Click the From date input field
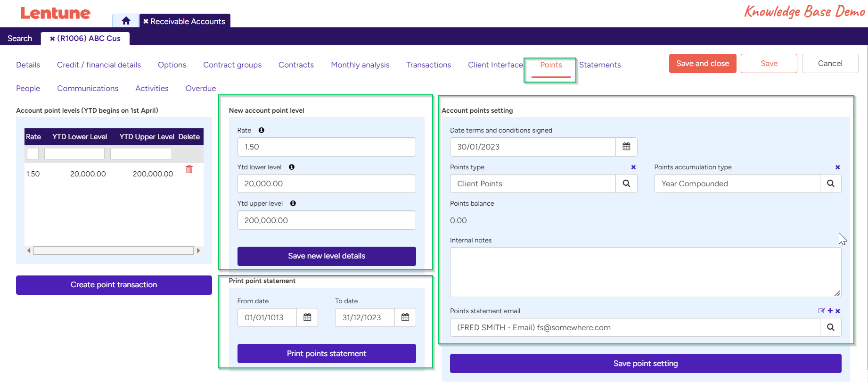This screenshot has width=868, height=383. click(x=267, y=317)
